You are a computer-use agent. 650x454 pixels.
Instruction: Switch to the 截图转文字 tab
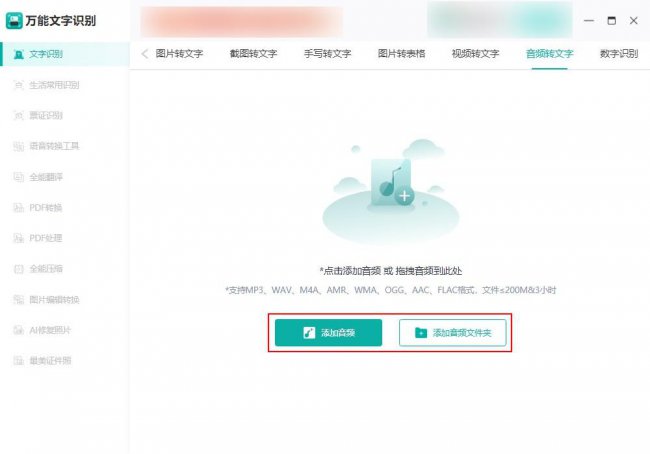point(253,53)
